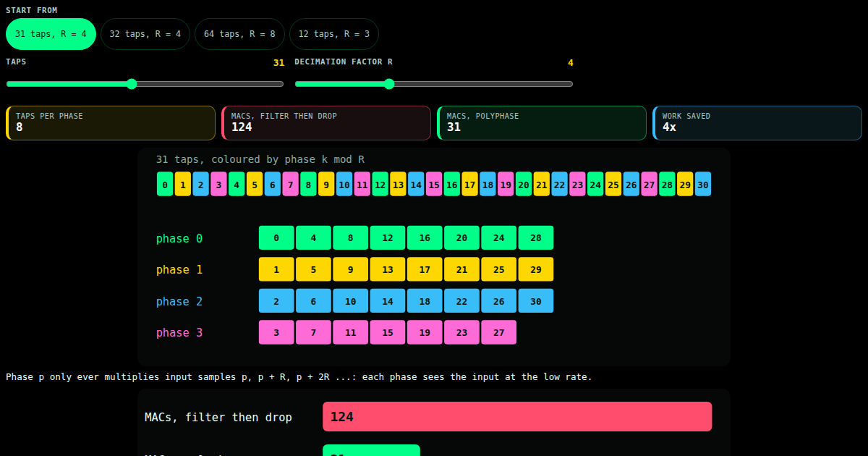Click the "MACs, polyphase" stat card

542,123
